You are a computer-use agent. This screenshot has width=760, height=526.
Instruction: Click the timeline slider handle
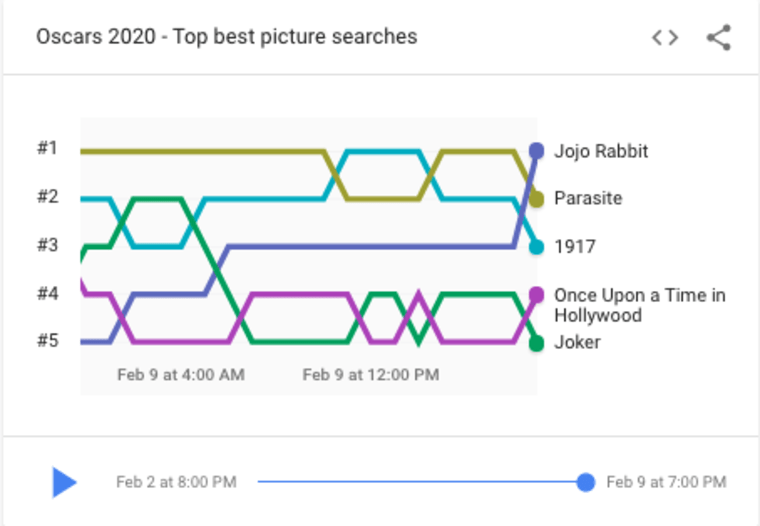tap(586, 482)
